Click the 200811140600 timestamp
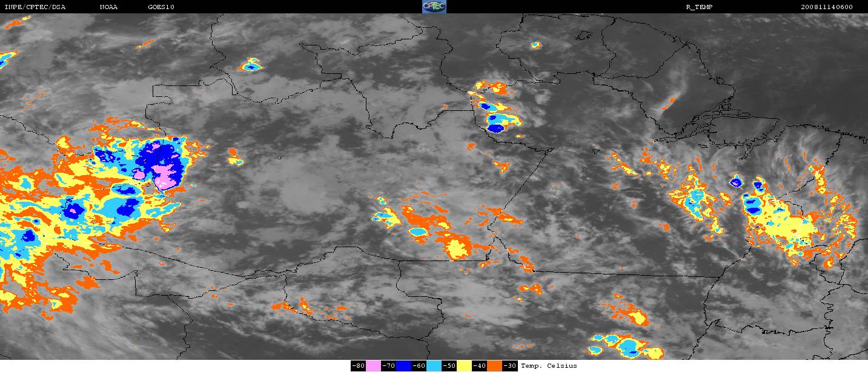The height and width of the screenshot is (372, 868). click(827, 7)
